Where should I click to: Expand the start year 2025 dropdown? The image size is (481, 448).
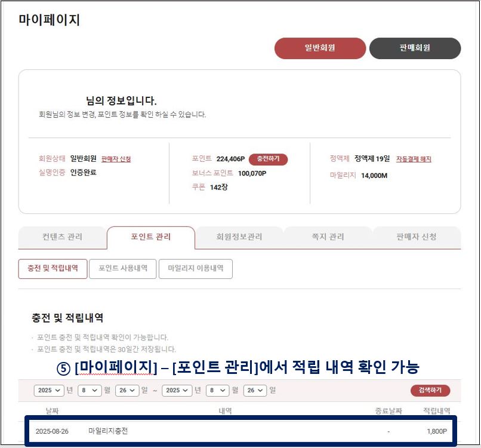point(49,390)
